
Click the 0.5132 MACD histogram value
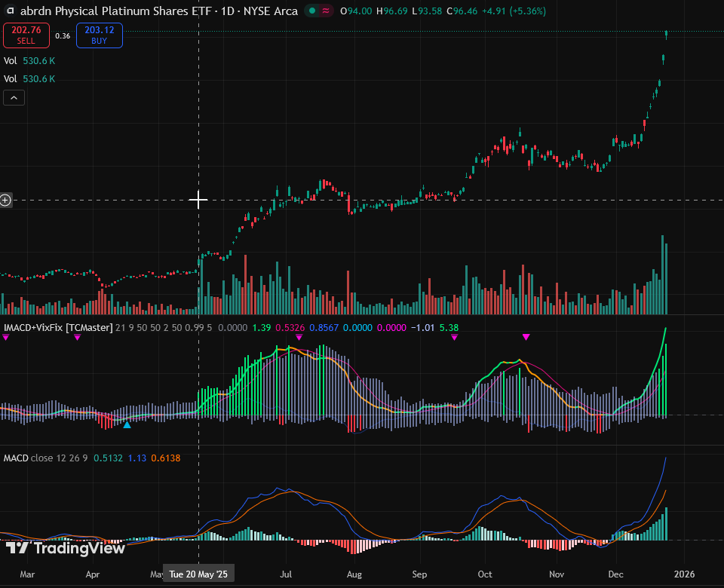pyautogui.click(x=108, y=458)
